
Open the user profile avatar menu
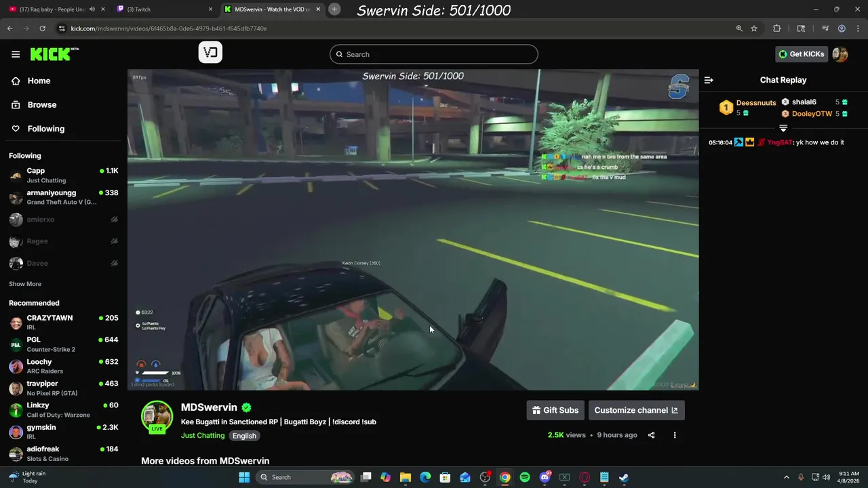[x=840, y=54]
